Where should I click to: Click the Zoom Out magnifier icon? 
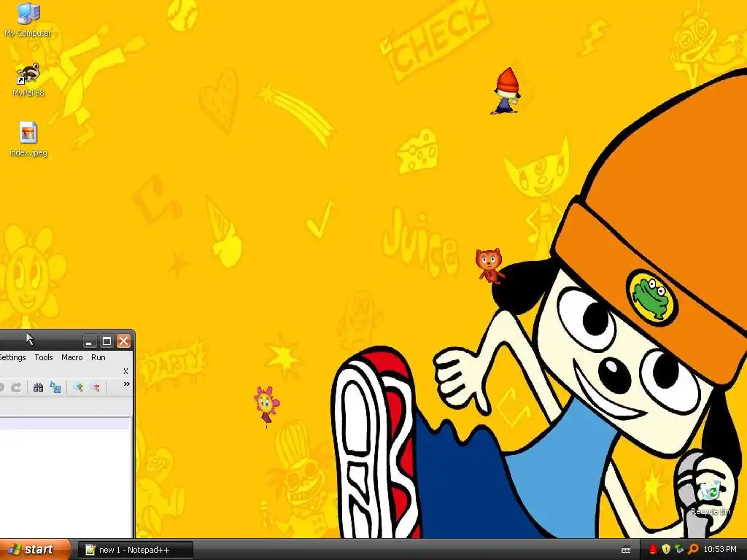click(94, 388)
